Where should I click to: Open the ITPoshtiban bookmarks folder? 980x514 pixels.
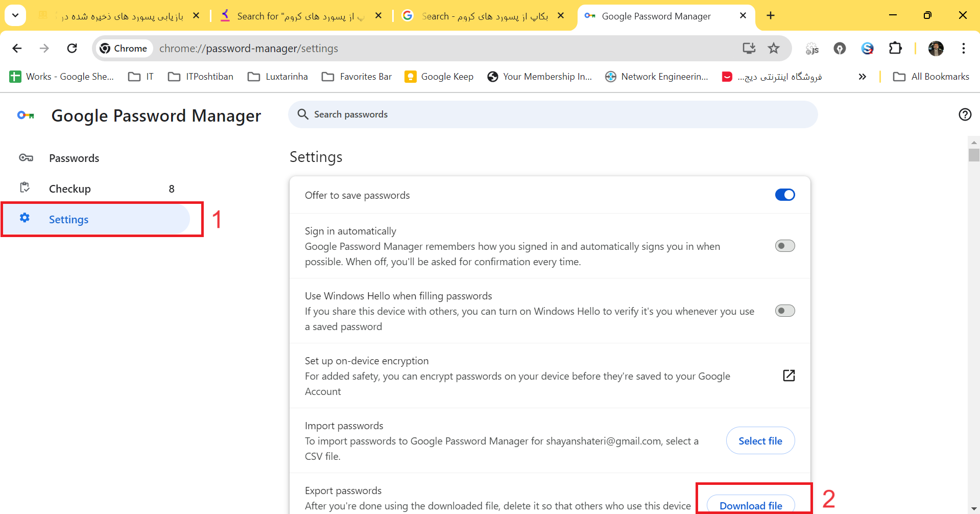[201, 77]
